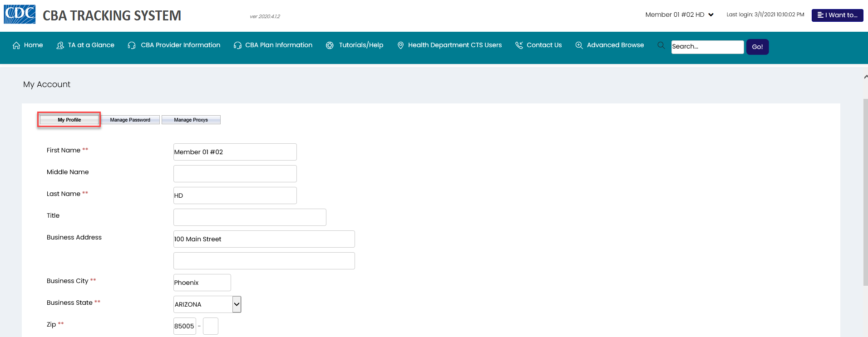
Task: Switch to the Manage Password tab
Action: click(x=130, y=120)
